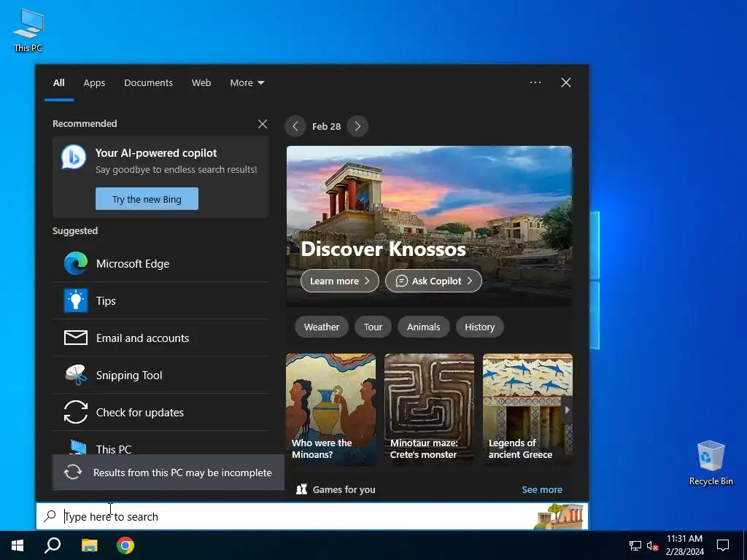
Task: Open the Who were the Minoans card
Action: (x=330, y=409)
